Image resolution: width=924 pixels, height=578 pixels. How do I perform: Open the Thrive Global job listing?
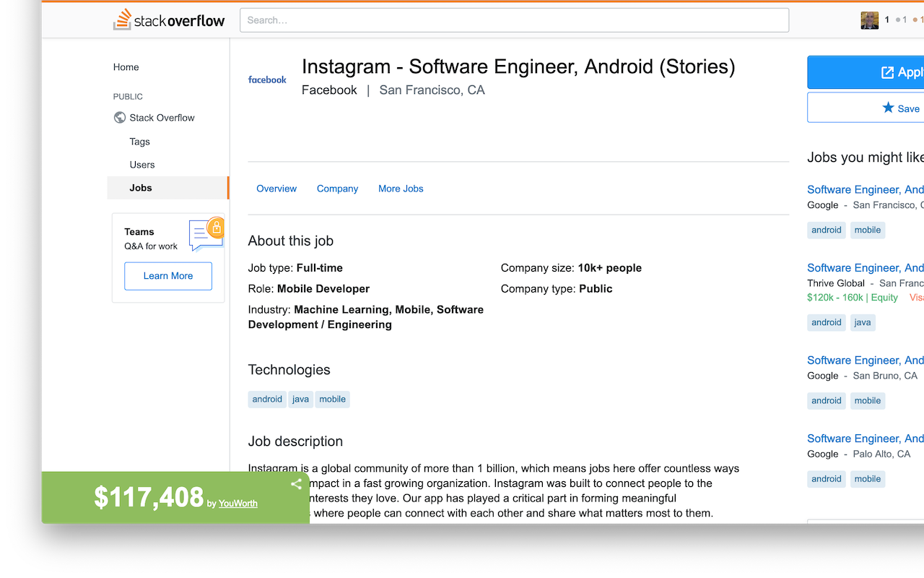(x=865, y=268)
